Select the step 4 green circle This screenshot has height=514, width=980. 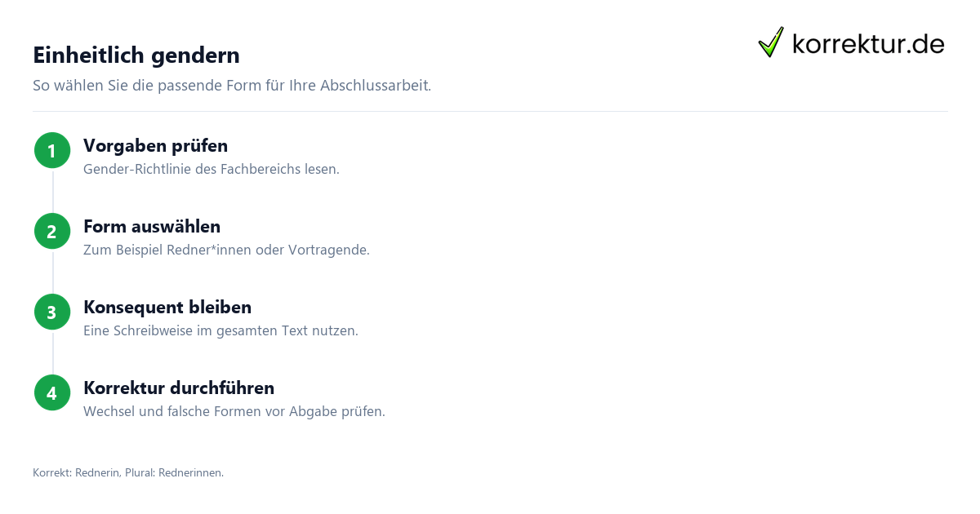click(52, 392)
